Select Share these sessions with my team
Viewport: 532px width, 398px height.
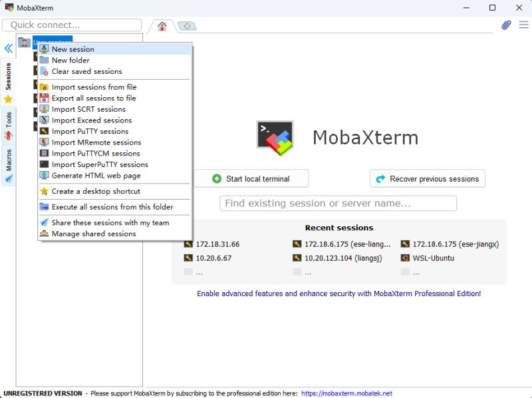coord(115,223)
